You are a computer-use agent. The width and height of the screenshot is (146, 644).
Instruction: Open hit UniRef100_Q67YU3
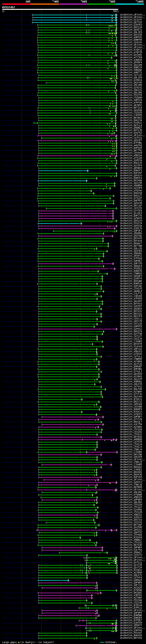(x=131, y=22)
